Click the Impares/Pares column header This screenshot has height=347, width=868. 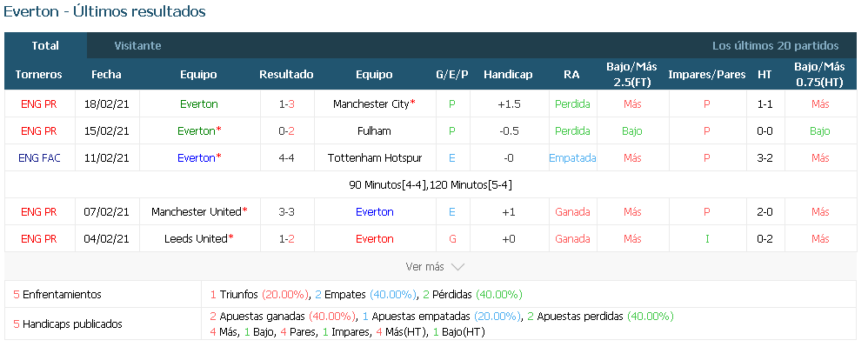tap(707, 75)
